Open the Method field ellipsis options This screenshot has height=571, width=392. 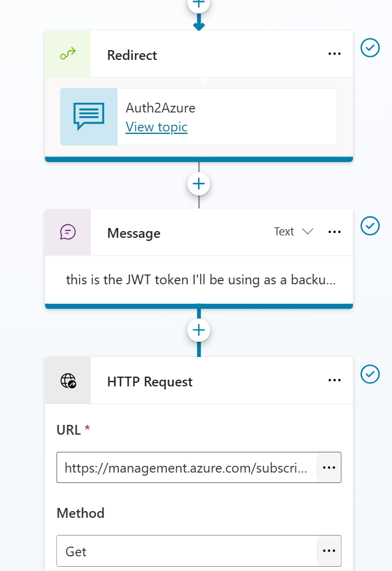click(x=329, y=551)
